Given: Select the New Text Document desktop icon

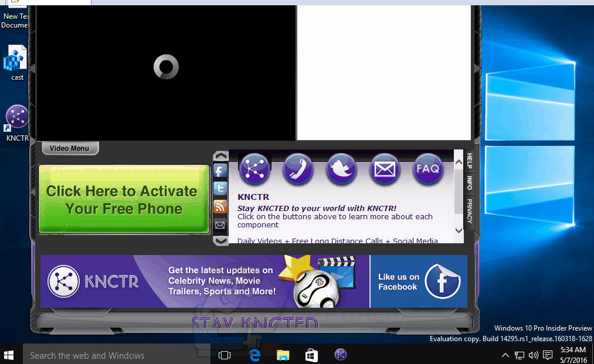Looking at the screenshot, I should pos(15,15).
